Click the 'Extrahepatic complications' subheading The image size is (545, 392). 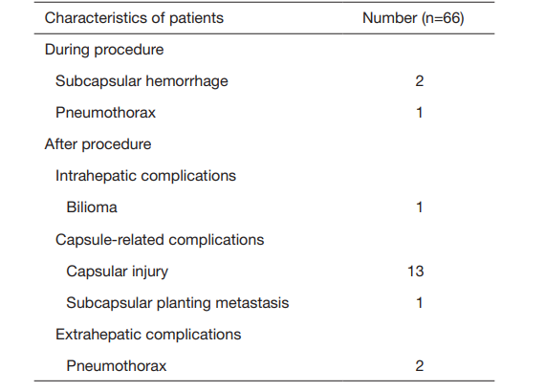point(148,335)
